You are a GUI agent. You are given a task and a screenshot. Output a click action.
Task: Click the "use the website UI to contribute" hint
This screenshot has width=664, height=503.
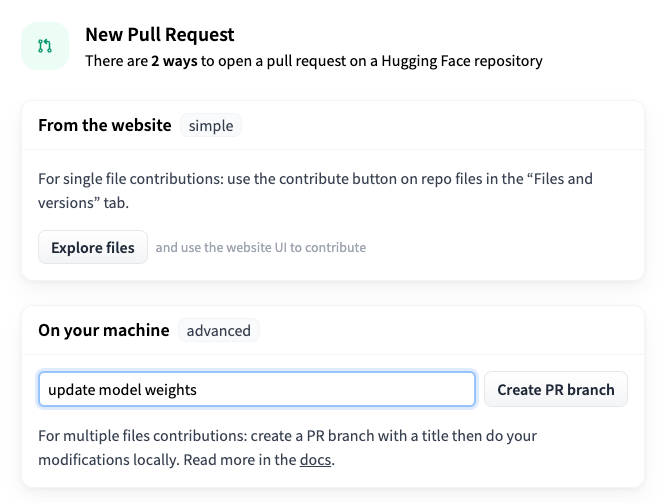[261, 247]
